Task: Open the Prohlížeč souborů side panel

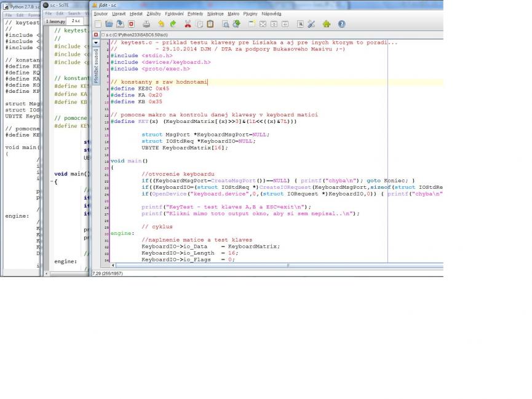Action: point(96,65)
